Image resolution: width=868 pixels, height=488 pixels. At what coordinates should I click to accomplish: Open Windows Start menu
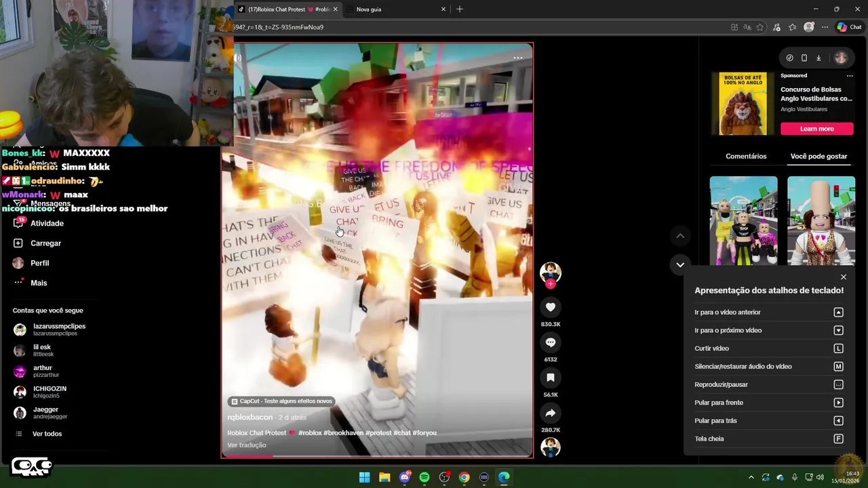point(364,477)
